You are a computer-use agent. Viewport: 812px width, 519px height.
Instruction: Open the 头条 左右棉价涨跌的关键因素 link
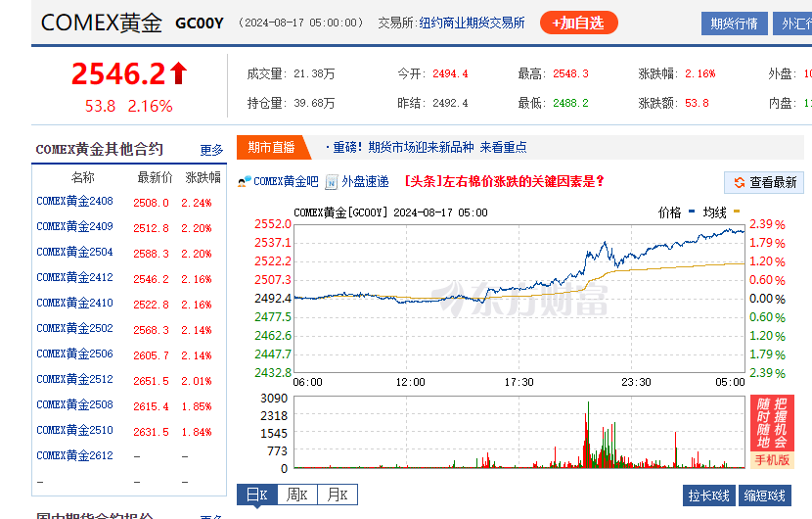(x=504, y=181)
